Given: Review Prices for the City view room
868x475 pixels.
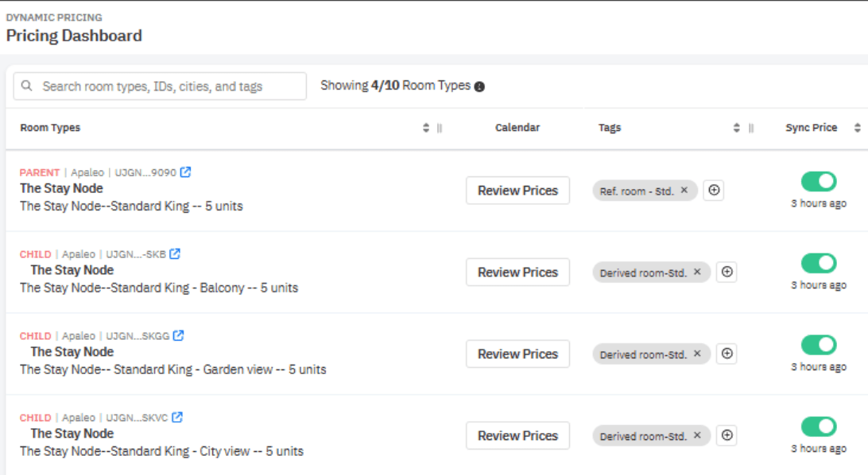Looking at the screenshot, I should point(517,435).
